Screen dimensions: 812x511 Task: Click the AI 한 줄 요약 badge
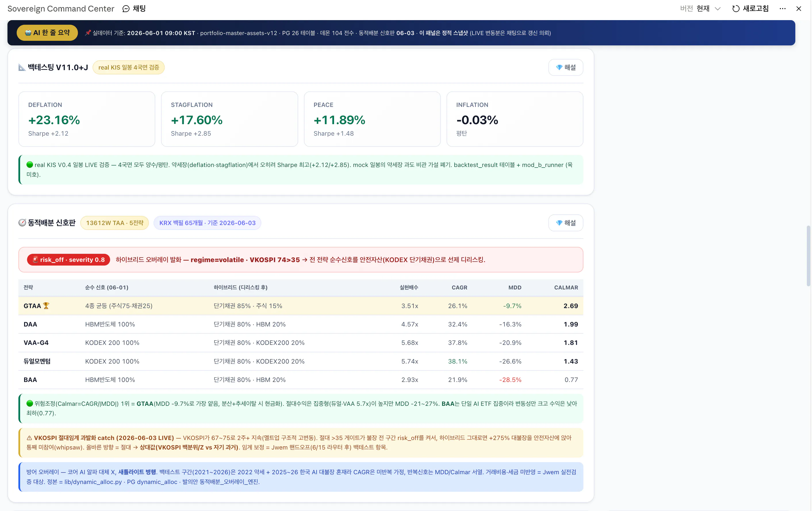click(x=47, y=33)
